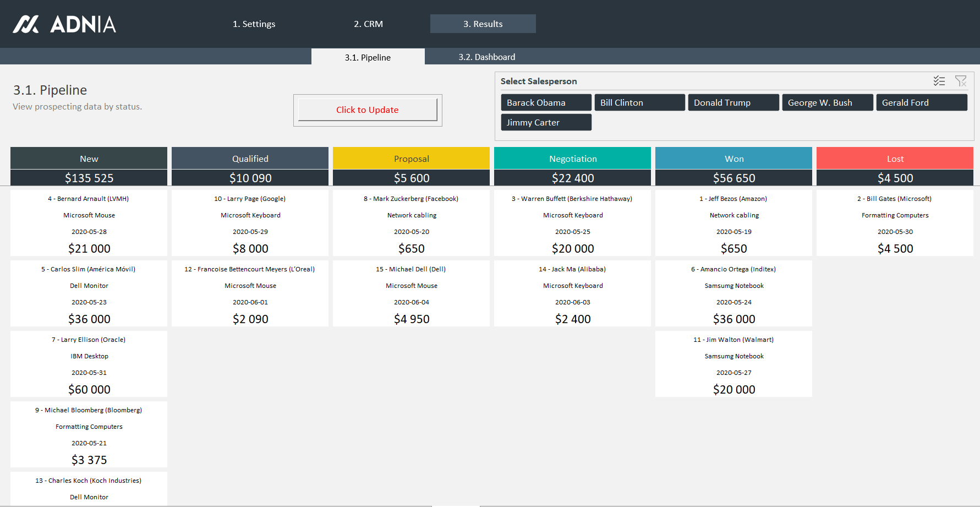Image resolution: width=980 pixels, height=507 pixels.
Task: Select the $4 950 amount
Action: click(412, 319)
